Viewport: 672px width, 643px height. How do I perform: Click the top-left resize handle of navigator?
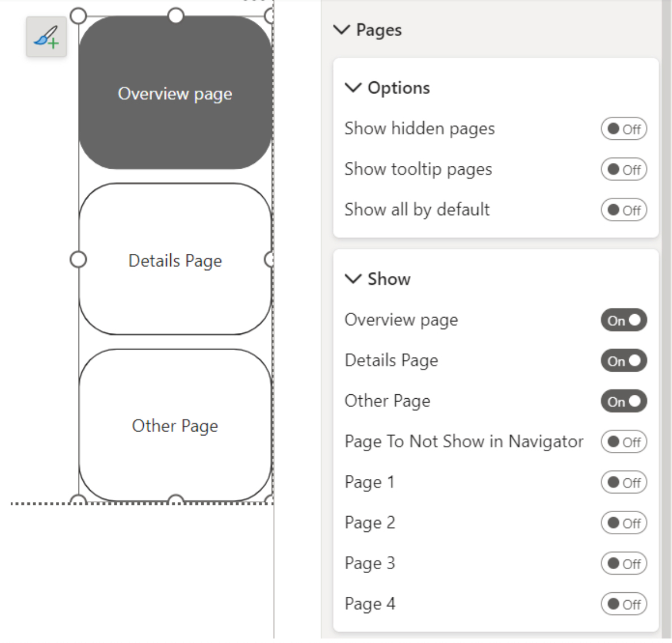[x=78, y=16]
